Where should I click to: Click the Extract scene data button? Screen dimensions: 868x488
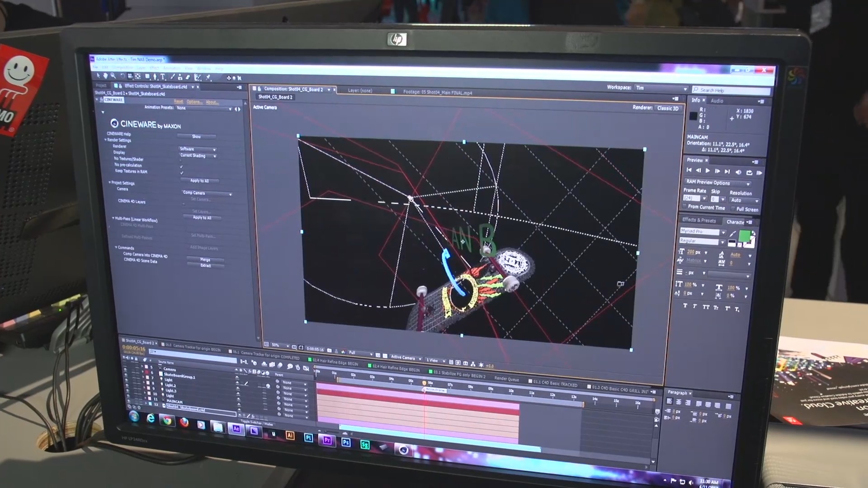click(x=206, y=266)
